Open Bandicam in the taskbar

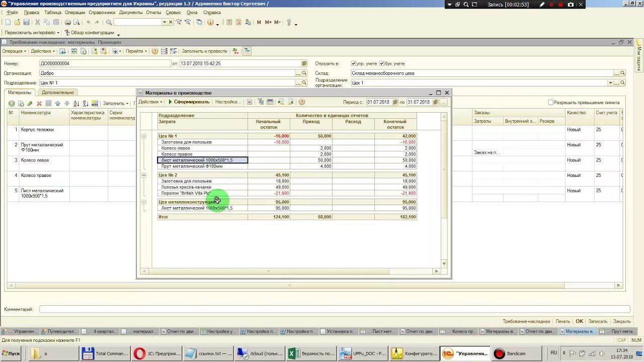(x=516, y=353)
